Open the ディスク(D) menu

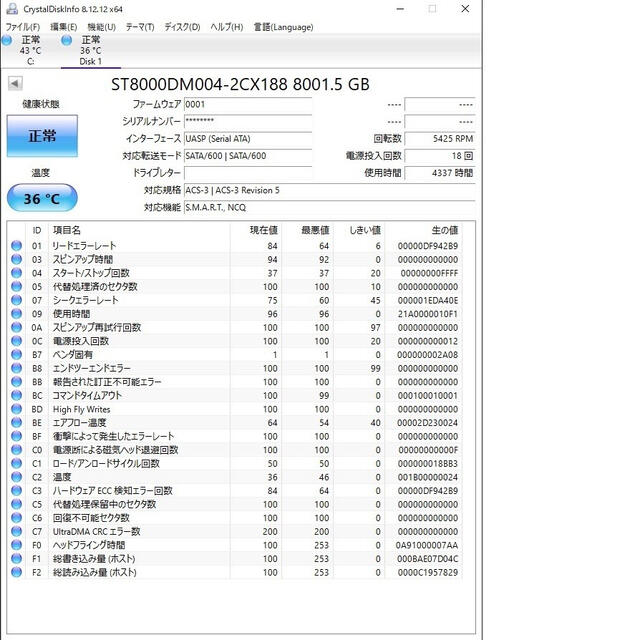pos(182,27)
